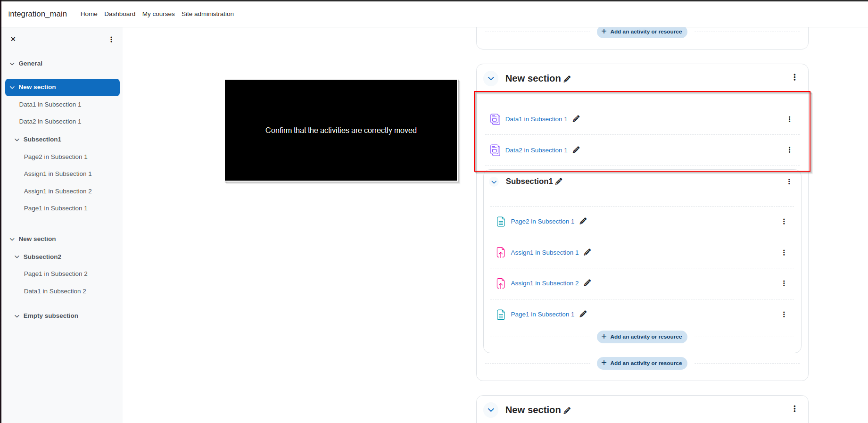Open Page1 in Subsection 1 actions menu
Screen dimensions: 868x423
point(784,315)
